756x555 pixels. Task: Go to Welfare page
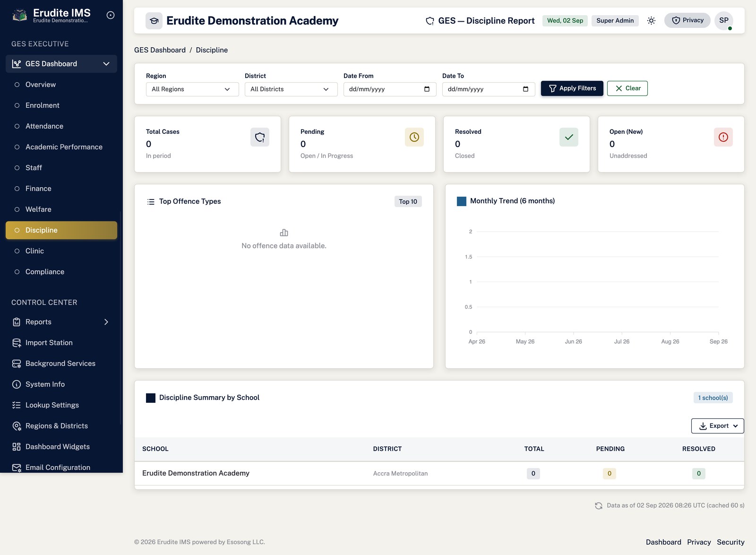click(61, 209)
